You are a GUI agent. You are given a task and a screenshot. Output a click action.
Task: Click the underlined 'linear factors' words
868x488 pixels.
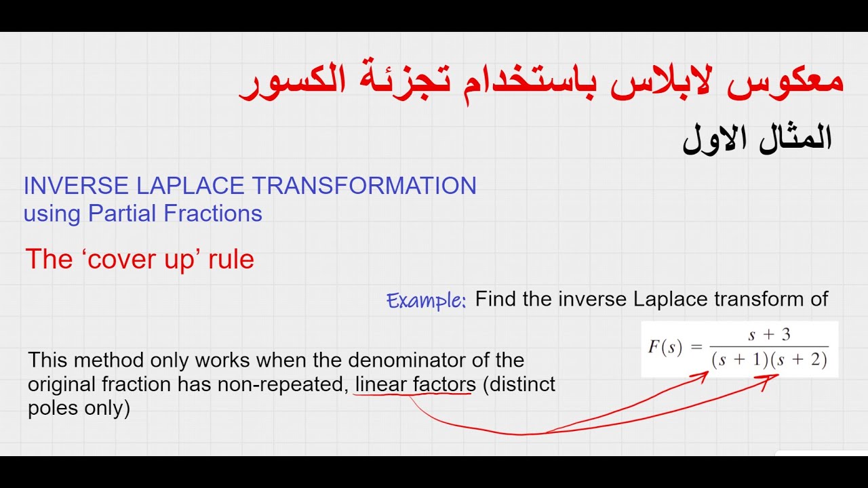(416, 385)
